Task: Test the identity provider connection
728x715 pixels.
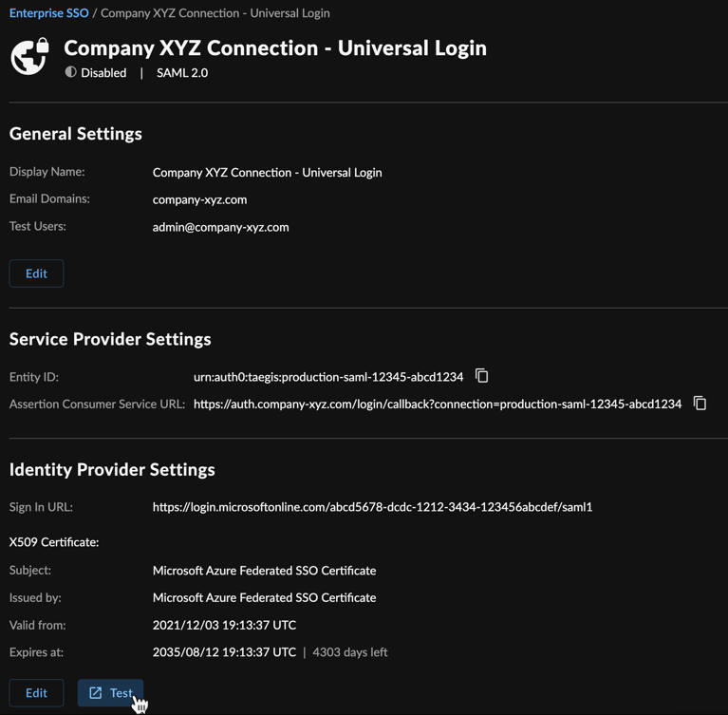Action: coord(110,693)
